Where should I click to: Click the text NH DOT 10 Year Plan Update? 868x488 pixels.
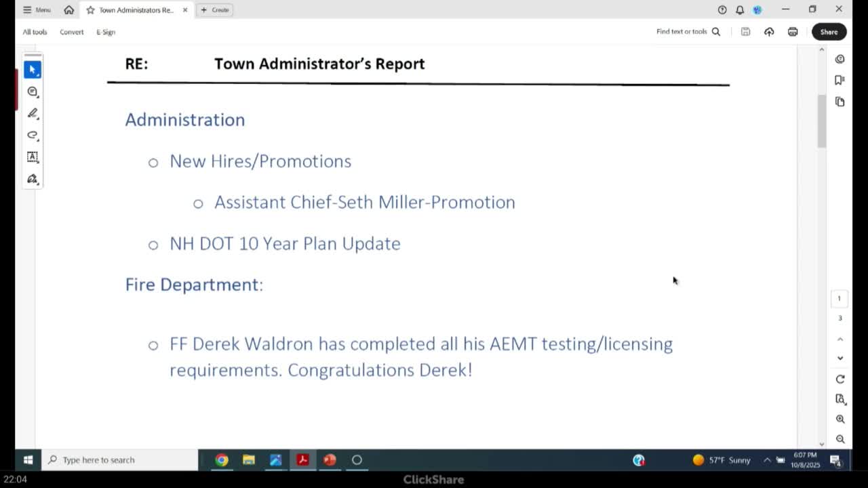(285, 243)
